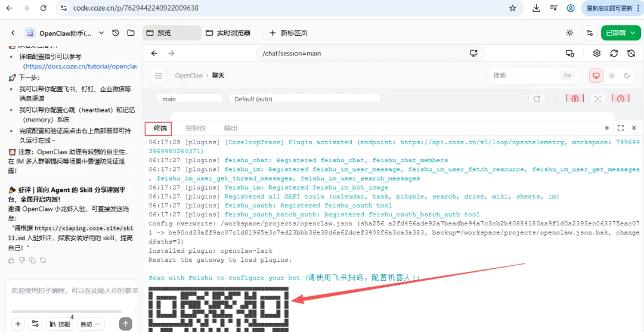Open the OpenClaw hamburger menu
The height and width of the screenshot is (332, 644).
tap(158, 76)
